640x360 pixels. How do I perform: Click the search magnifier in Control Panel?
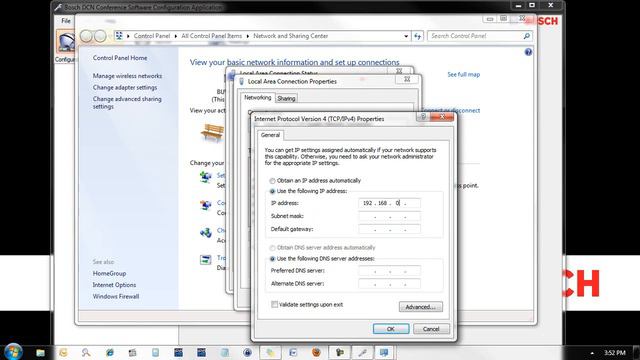point(527,36)
